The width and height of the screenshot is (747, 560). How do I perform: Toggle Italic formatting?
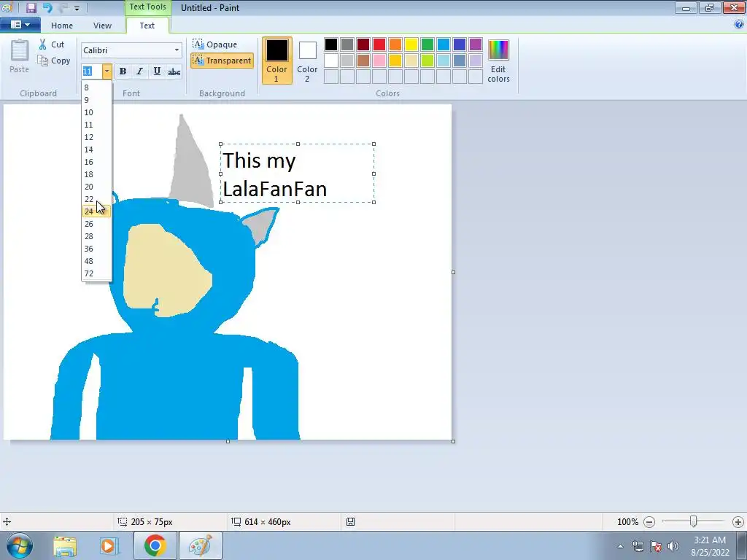(x=139, y=71)
